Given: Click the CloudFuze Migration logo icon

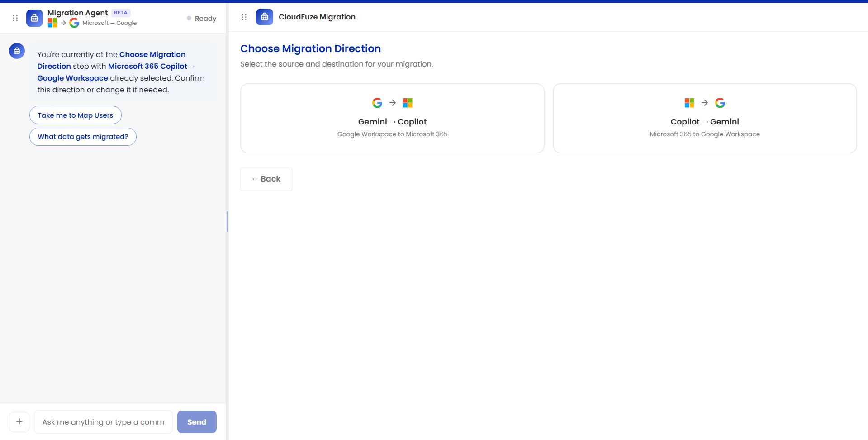Looking at the screenshot, I should 265,17.
